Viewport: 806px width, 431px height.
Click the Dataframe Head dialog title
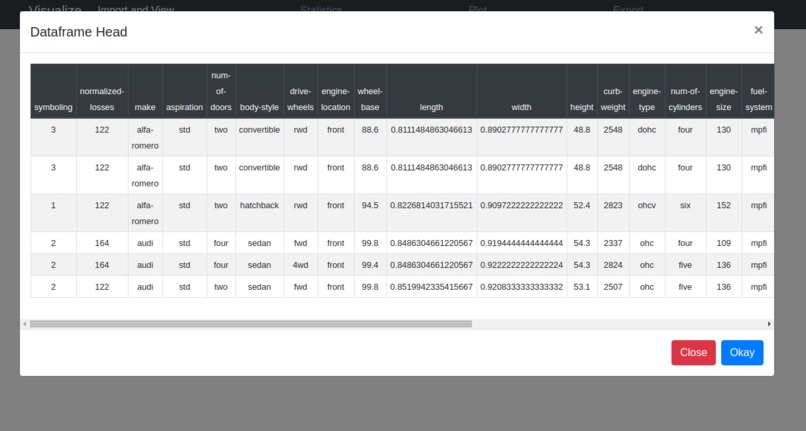tap(79, 32)
